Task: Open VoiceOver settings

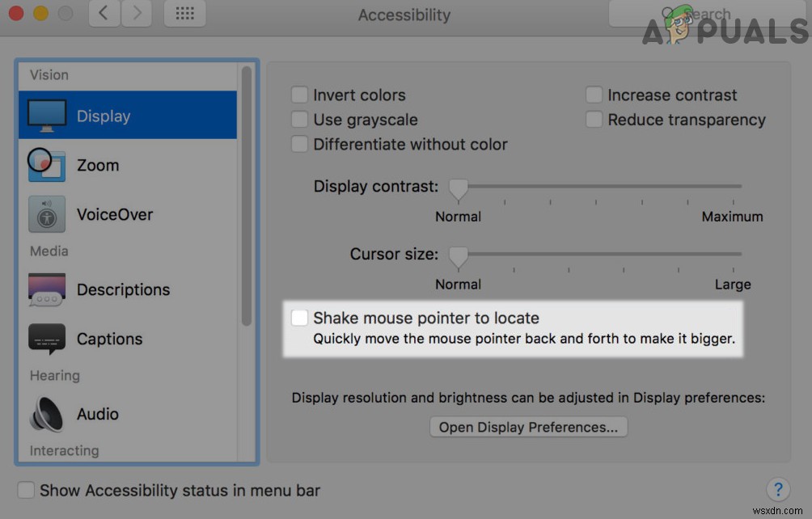Action: (115, 214)
